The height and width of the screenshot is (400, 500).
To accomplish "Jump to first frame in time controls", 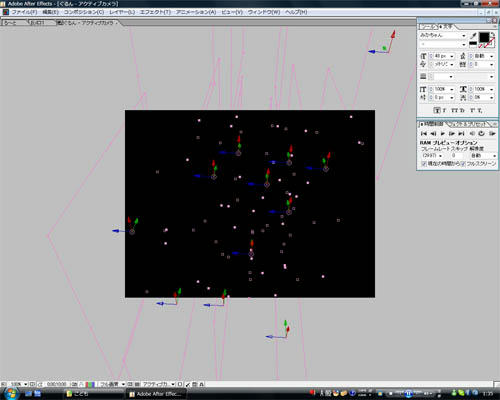I will [424, 133].
